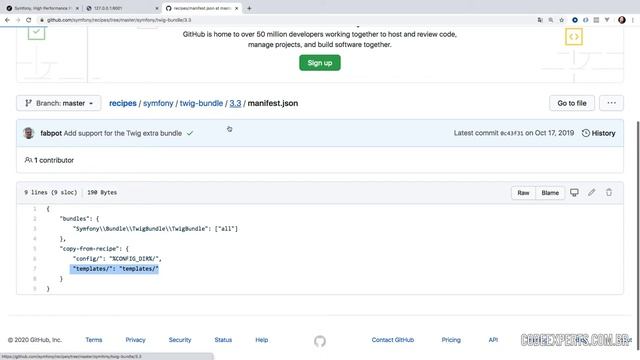Navigate to symfony breadcrumb link
The image size is (640, 360).
[x=158, y=103]
